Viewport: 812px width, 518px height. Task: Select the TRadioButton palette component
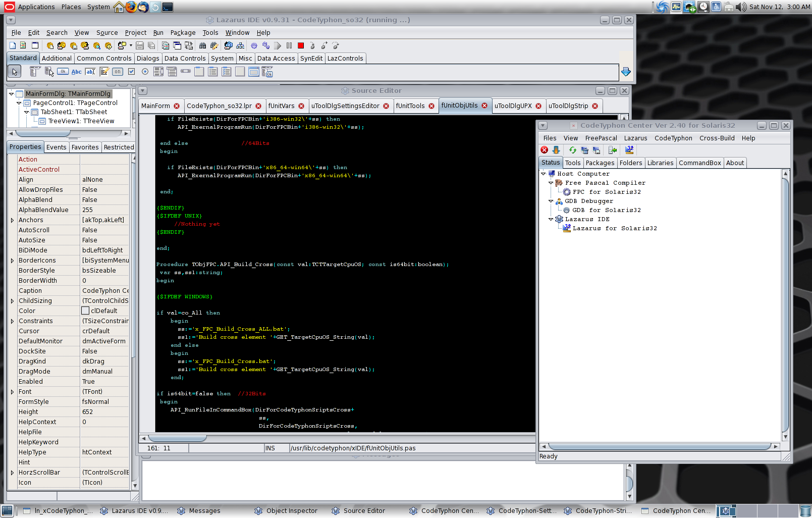click(145, 72)
